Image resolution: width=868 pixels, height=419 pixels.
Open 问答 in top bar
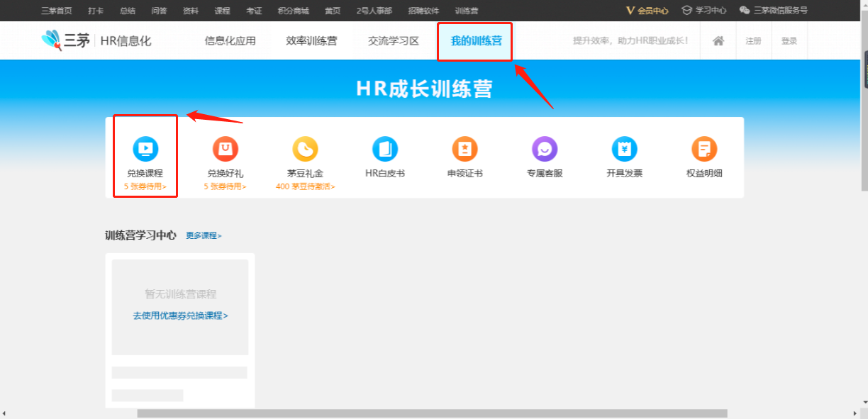tap(159, 11)
